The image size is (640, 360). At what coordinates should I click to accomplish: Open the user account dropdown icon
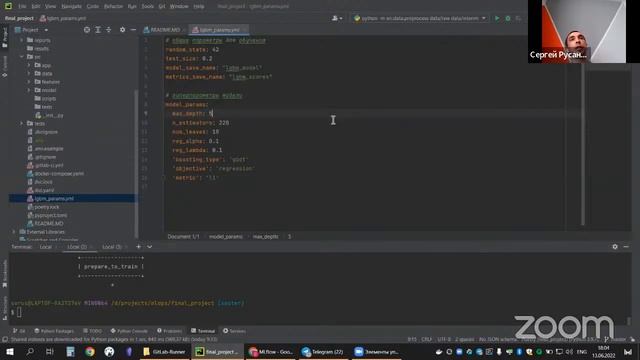coord(337,18)
